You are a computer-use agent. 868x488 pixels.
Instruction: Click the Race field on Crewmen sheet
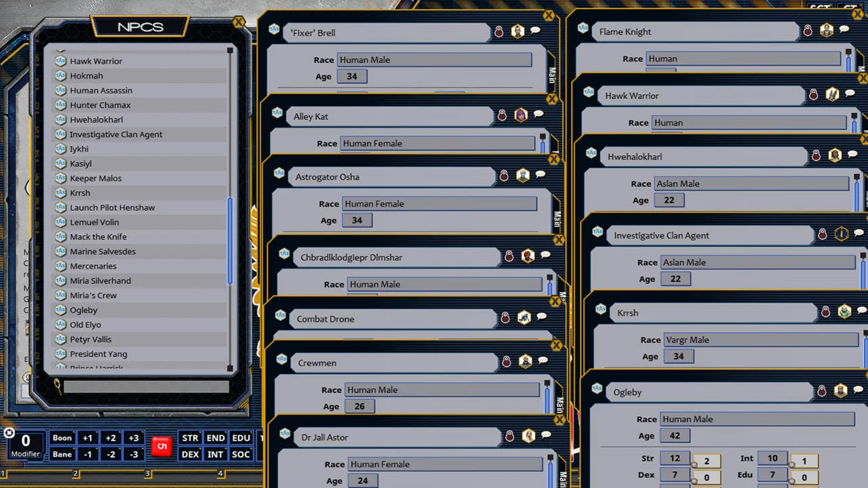tap(443, 390)
